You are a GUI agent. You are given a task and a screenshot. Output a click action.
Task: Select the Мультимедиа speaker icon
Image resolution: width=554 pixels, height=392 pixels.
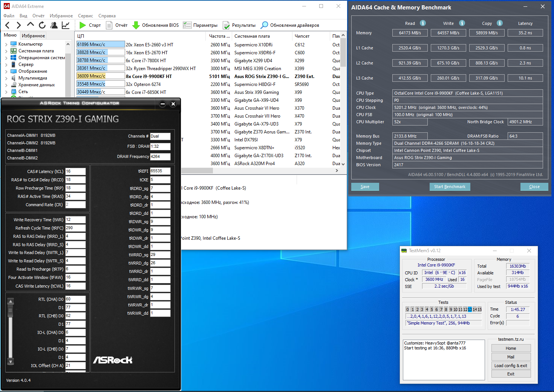[14, 78]
